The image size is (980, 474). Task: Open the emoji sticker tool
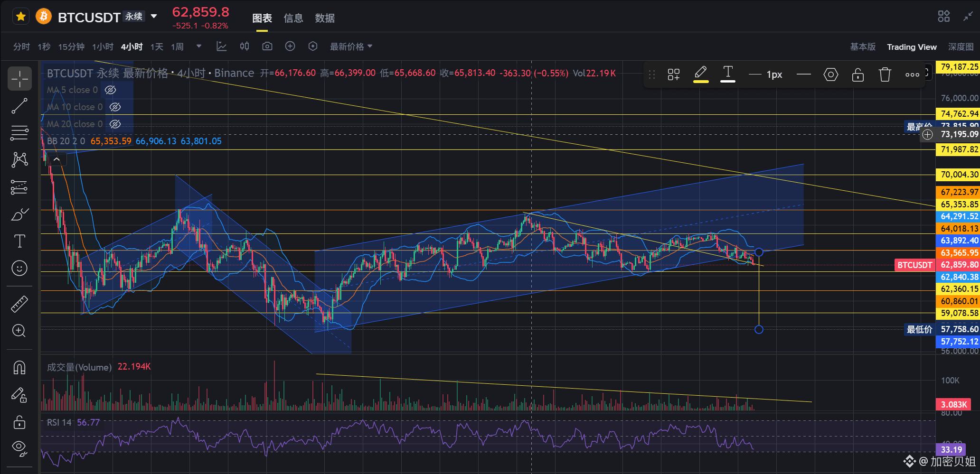pos(19,268)
